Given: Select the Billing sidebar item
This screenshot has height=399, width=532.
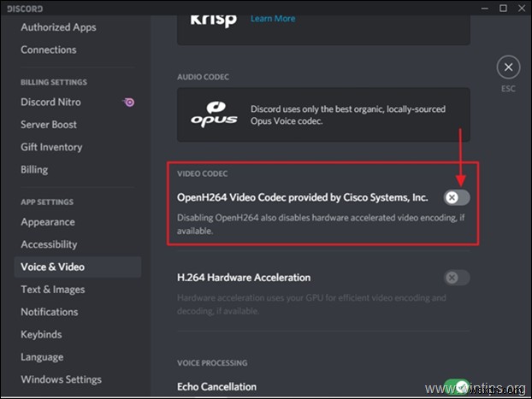Looking at the screenshot, I should 34,169.
